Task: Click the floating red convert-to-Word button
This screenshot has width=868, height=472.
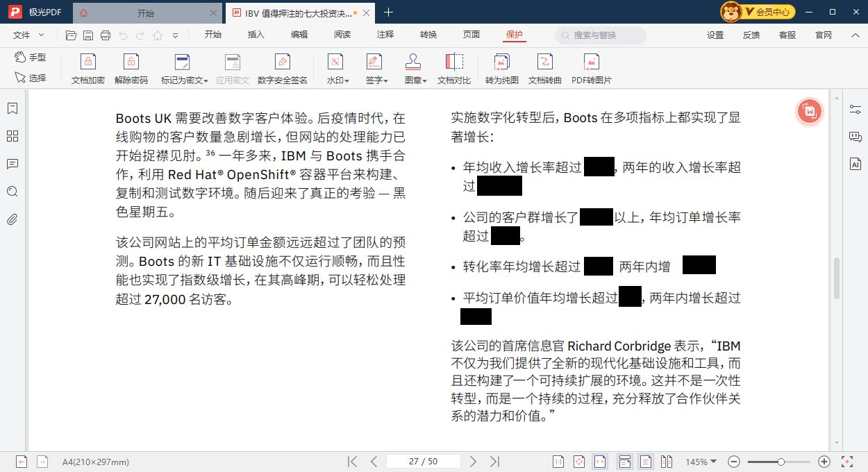Action: tap(810, 111)
